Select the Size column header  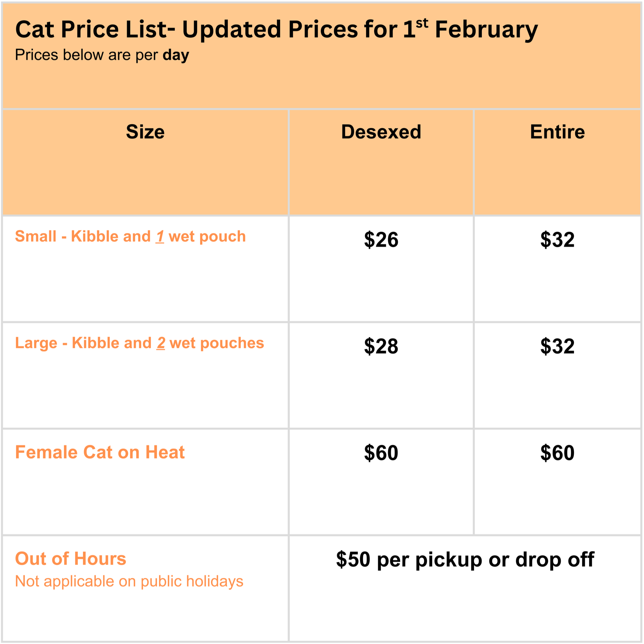145,132
